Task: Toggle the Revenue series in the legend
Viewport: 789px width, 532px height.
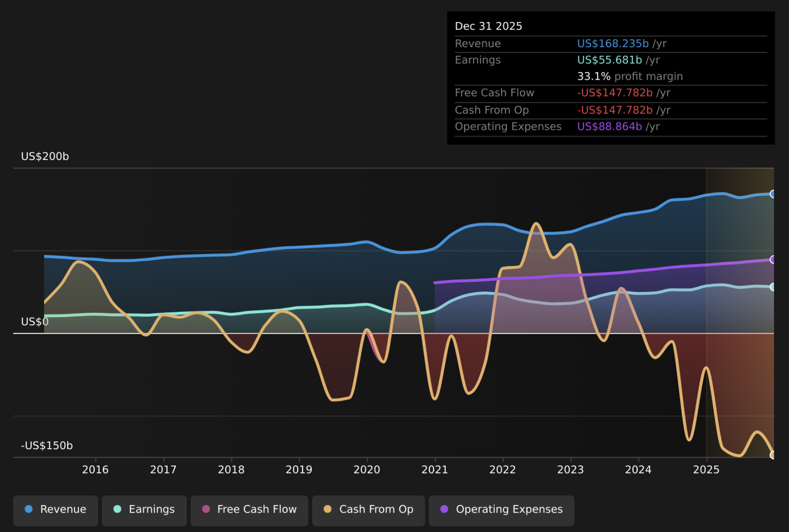Action: coord(56,510)
